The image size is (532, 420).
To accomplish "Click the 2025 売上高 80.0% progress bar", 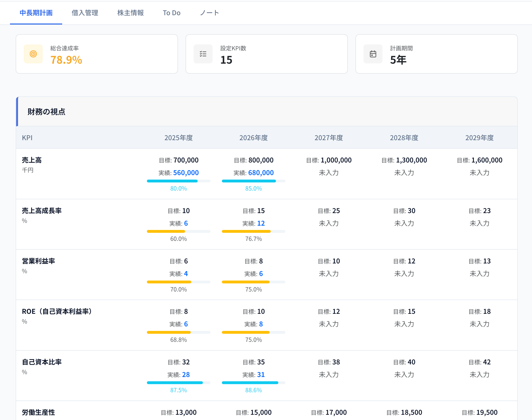I will pyautogui.click(x=179, y=181).
